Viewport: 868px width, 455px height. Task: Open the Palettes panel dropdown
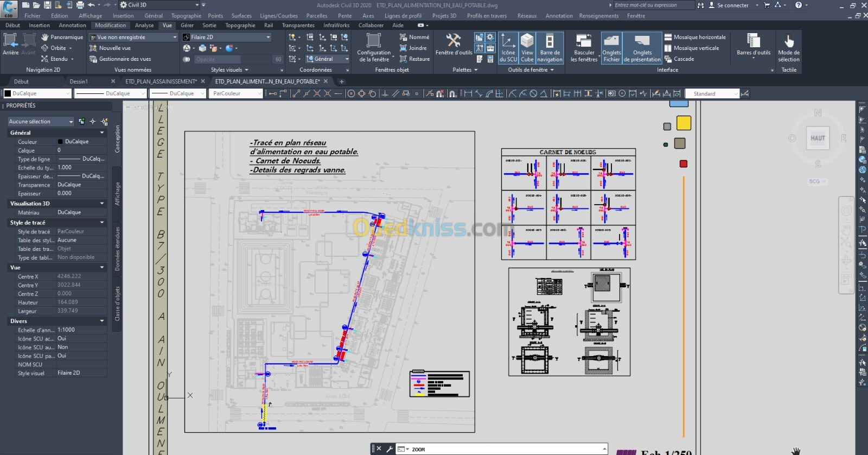[465, 69]
